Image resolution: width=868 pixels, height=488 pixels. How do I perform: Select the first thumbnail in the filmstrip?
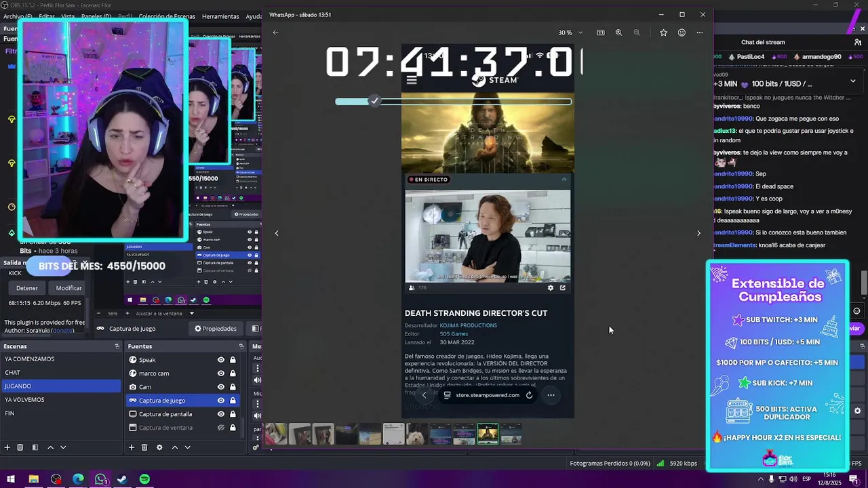276,434
